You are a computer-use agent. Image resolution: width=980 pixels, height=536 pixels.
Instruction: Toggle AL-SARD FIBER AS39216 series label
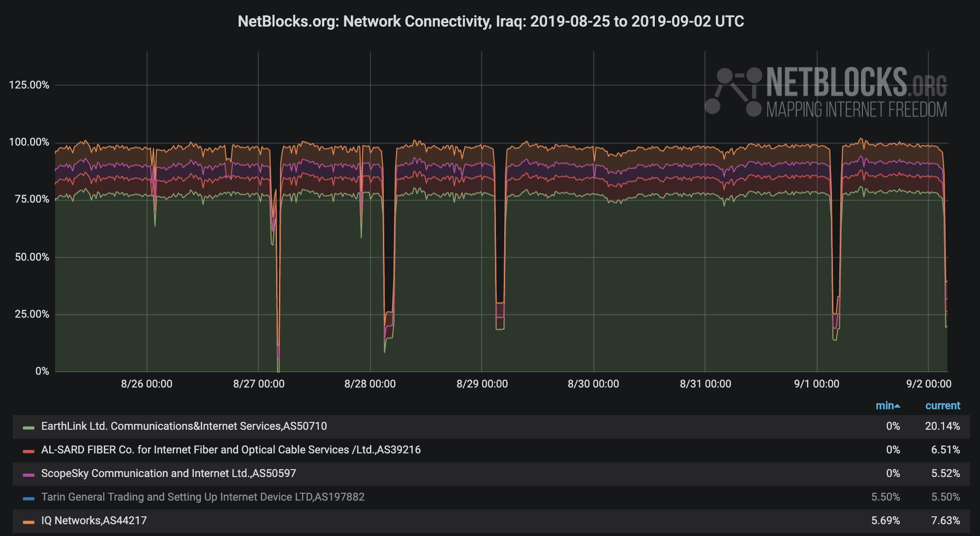coord(231,450)
